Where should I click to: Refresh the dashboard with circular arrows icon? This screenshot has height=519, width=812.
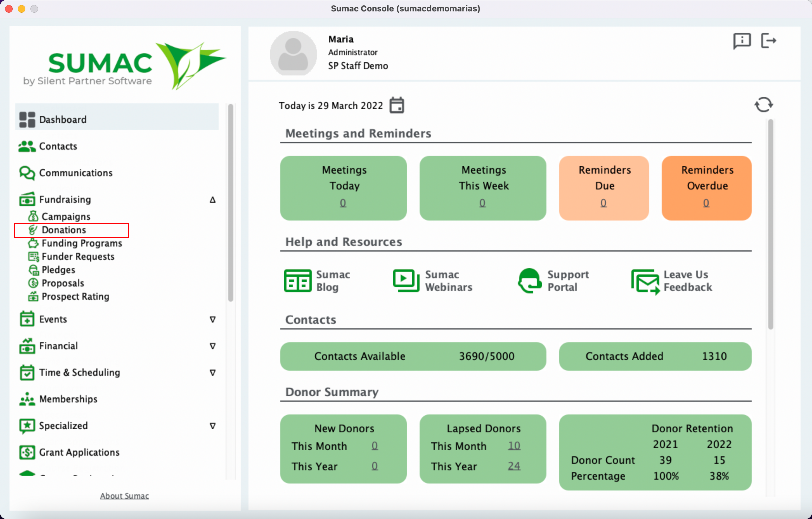click(764, 105)
